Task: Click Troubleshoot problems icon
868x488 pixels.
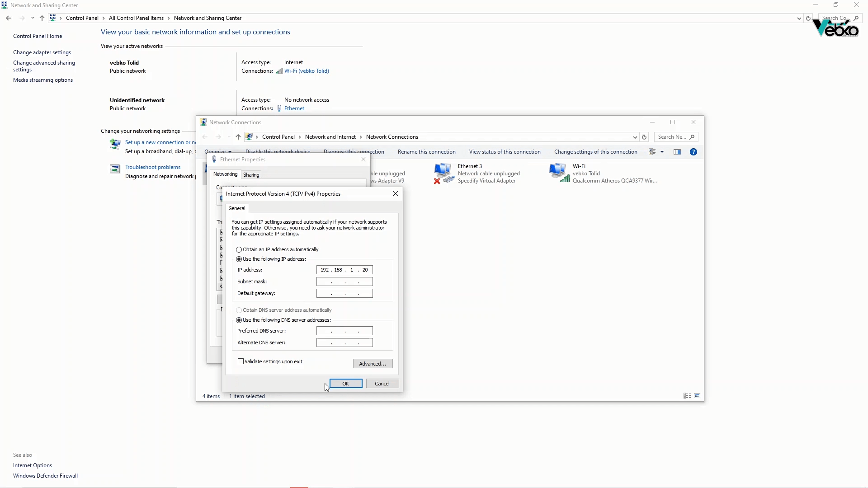Action: point(115,169)
